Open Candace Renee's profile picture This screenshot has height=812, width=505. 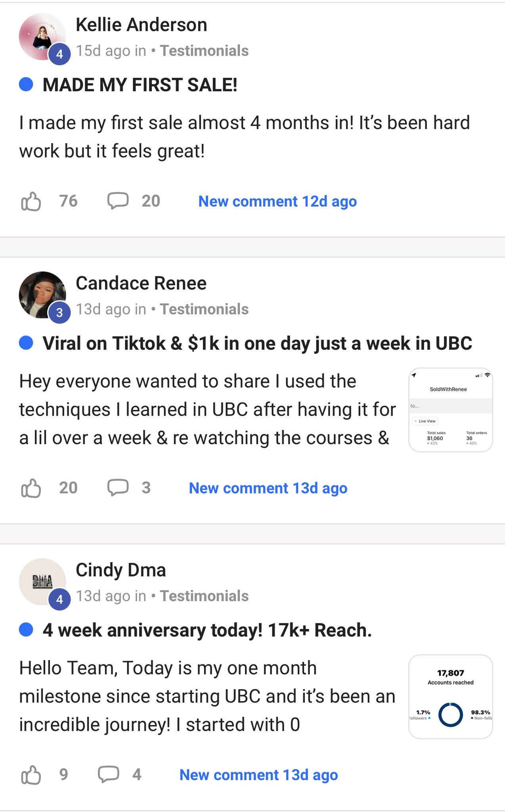(x=42, y=295)
